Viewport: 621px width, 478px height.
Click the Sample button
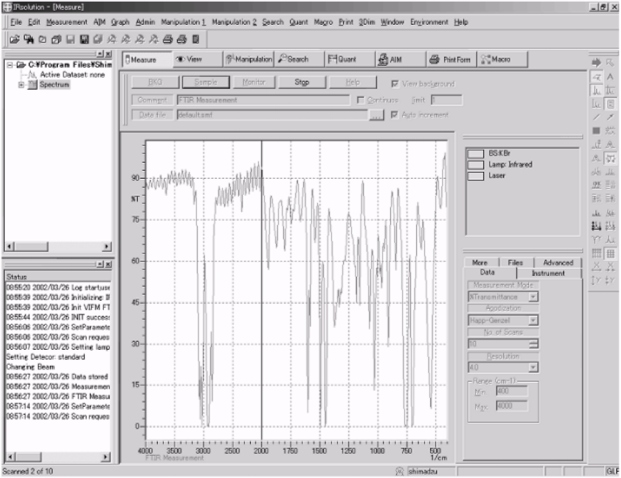click(206, 82)
